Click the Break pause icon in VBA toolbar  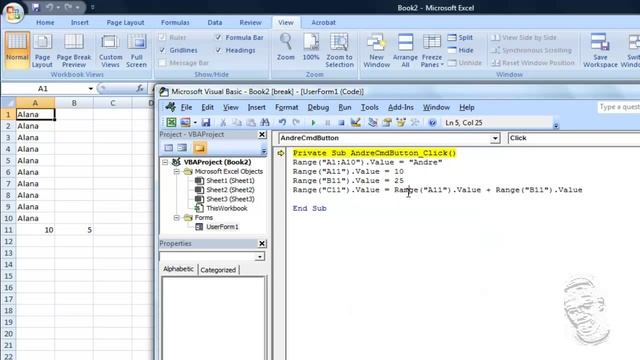pos(327,122)
